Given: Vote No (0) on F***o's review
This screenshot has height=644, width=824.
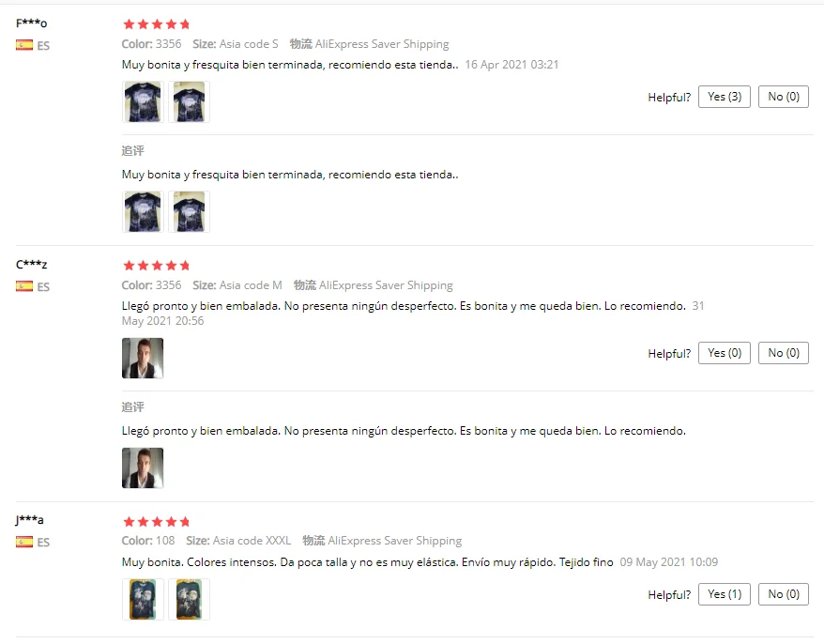Looking at the screenshot, I should (784, 97).
